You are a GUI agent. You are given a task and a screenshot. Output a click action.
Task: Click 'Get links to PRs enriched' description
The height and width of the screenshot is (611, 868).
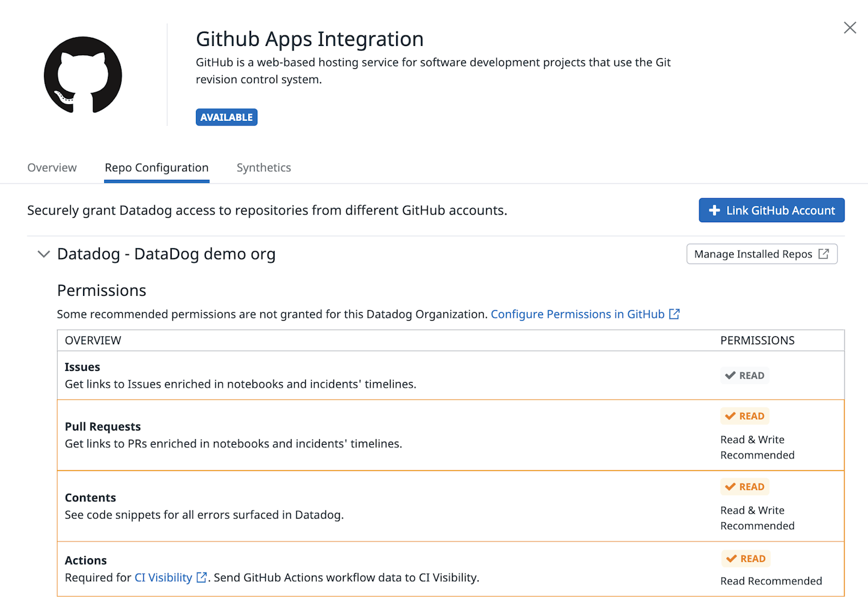pos(233,444)
